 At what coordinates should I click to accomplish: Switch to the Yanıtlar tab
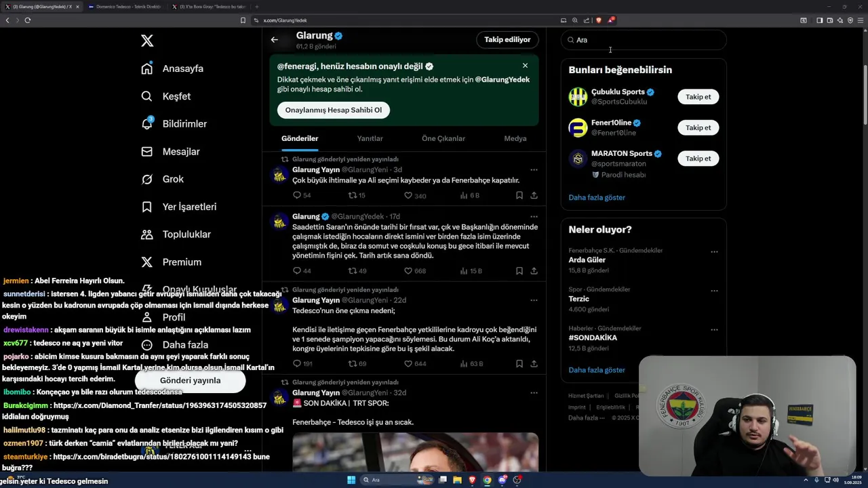[x=370, y=138]
